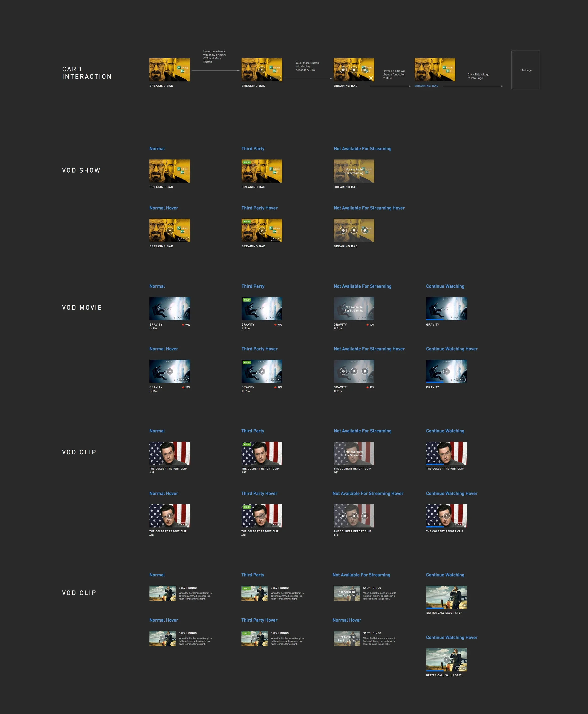The width and height of the screenshot is (588, 714).
Task: Click info icon in Card Interaction secondary CTA card
Action: point(343,70)
